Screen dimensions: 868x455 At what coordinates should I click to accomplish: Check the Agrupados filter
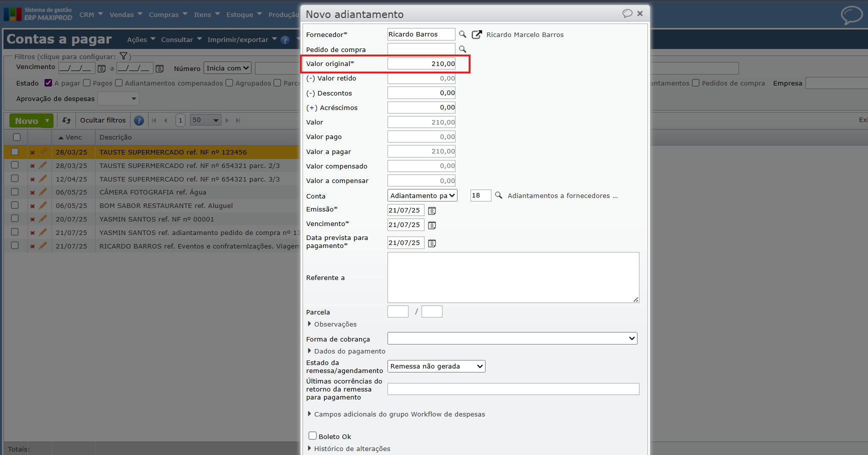tap(229, 83)
